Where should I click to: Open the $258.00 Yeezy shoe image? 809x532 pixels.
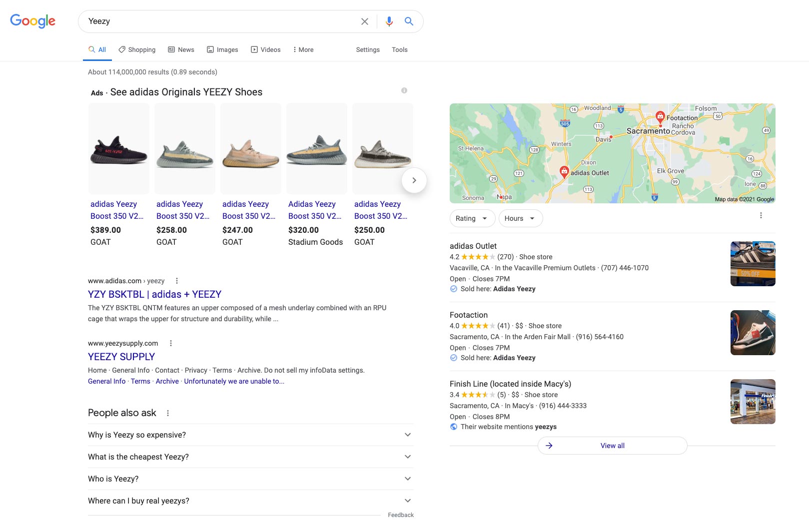coord(185,149)
